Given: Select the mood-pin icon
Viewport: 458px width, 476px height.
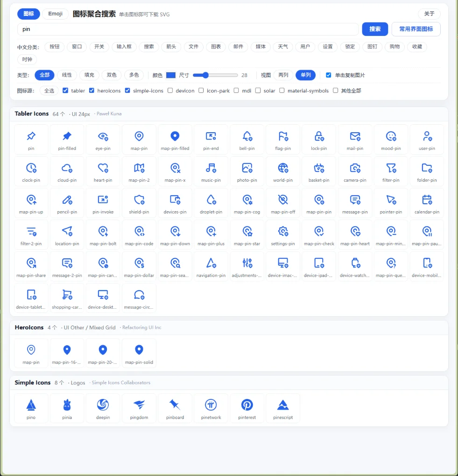Looking at the screenshot, I should coord(391,139).
